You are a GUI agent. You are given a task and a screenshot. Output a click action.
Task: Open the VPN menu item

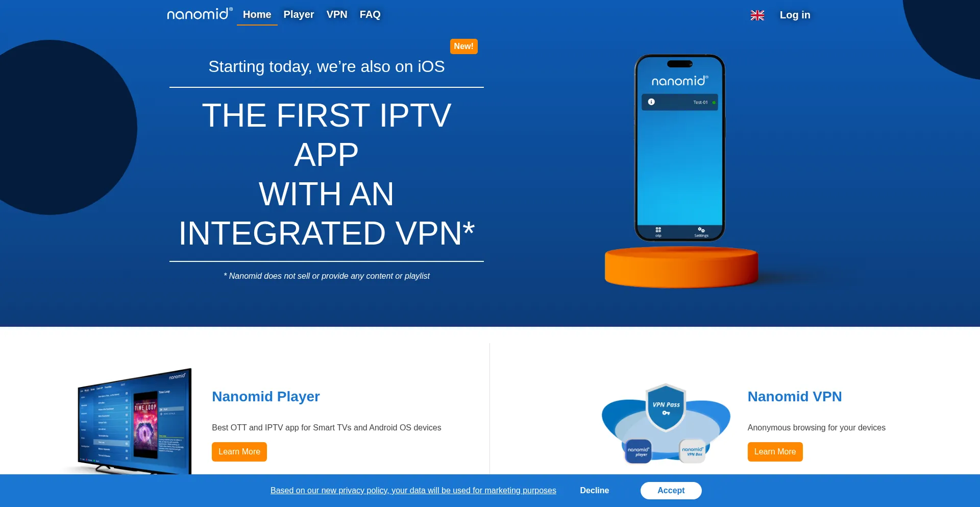coord(337,15)
